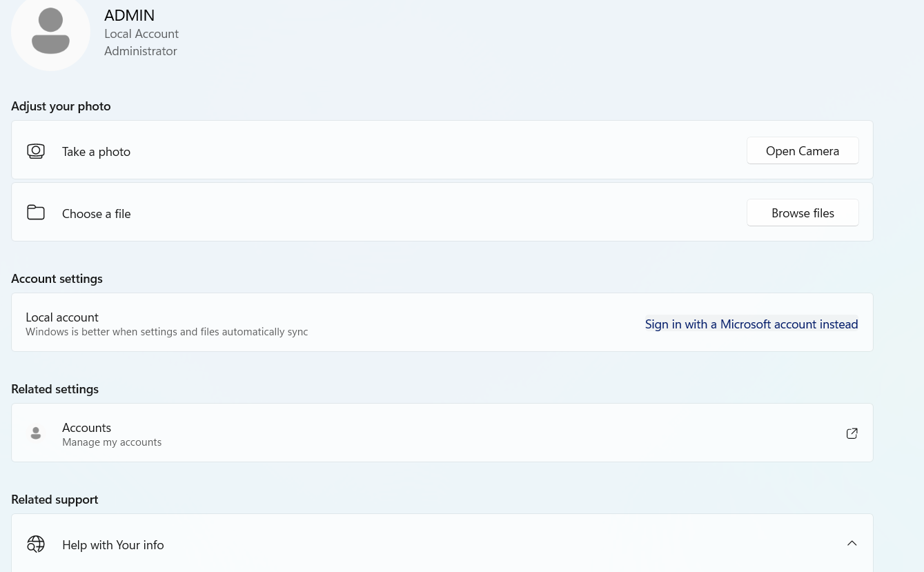The width and height of the screenshot is (924, 572).
Task: Click the ADMIN username heading
Action: [129, 15]
